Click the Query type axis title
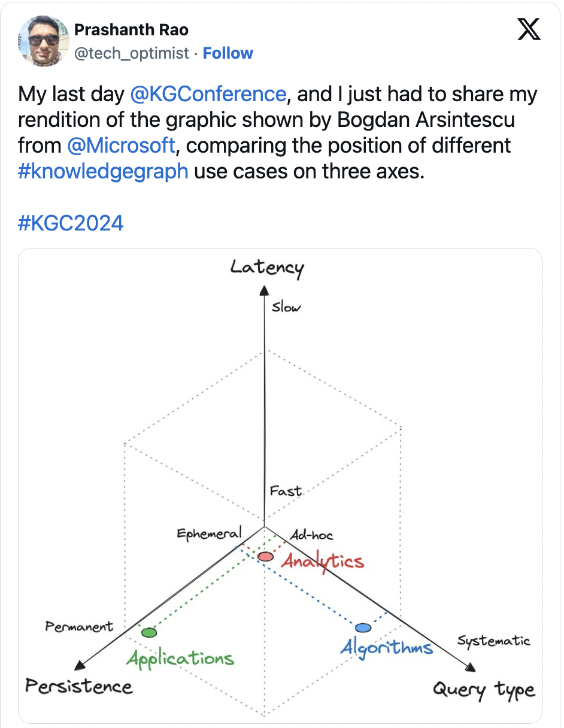 [x=484, y=690]
